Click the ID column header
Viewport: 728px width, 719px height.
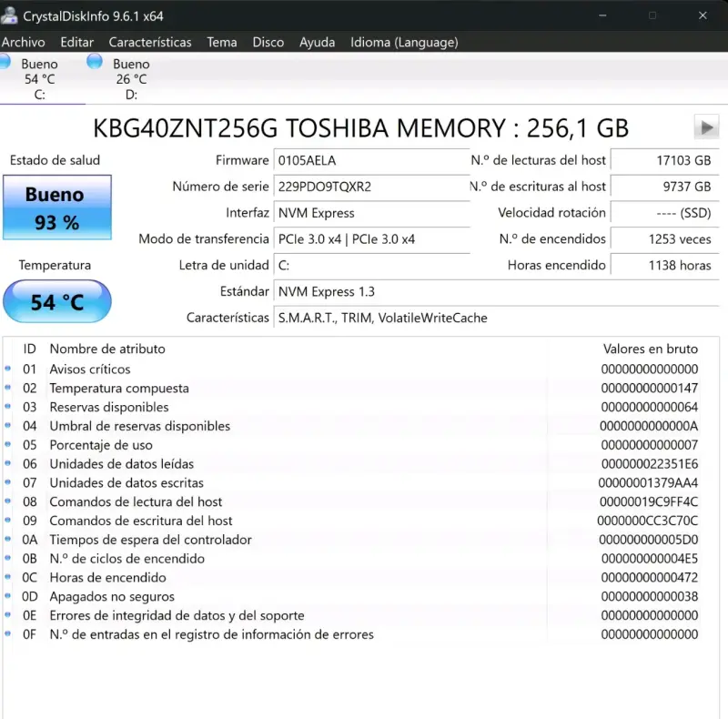click(29, 349)
